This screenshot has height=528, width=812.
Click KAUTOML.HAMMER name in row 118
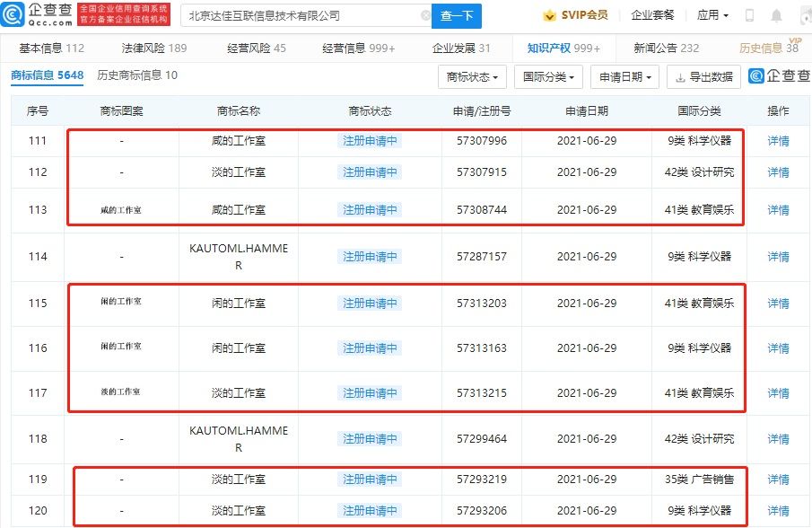238,439
